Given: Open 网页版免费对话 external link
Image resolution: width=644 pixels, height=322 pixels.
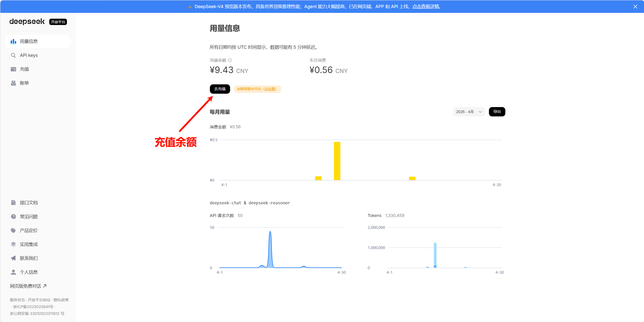Looking at the screenshot, I should click(x=28, y=286).
